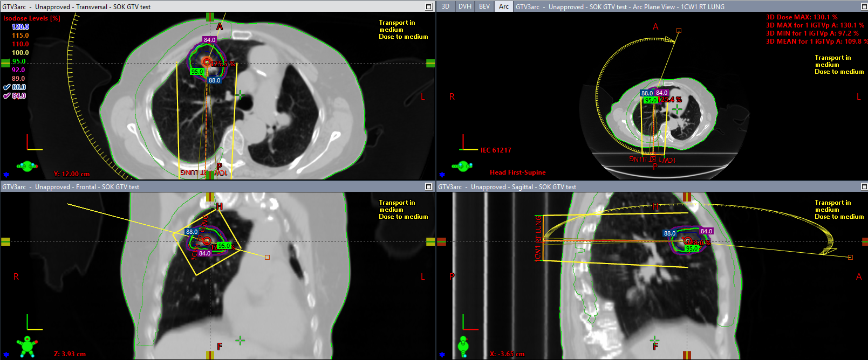This screenshot has height=360, width=868.
Task: Click the blue star icon in Transversal view
Action: coord(6,175)
